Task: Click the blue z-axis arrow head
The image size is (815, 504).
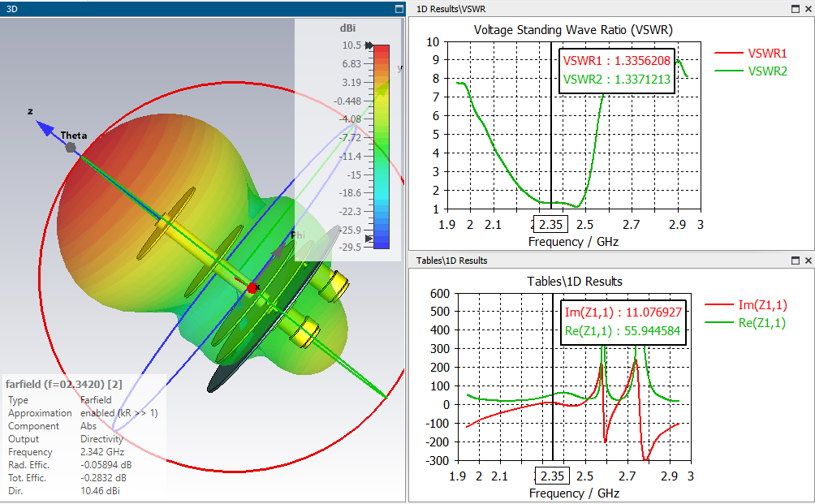Action: click(x=45, y=128)
